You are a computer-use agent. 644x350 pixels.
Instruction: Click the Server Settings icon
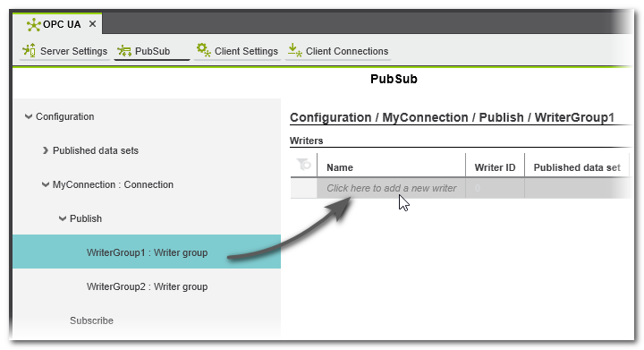pos(30,50)
